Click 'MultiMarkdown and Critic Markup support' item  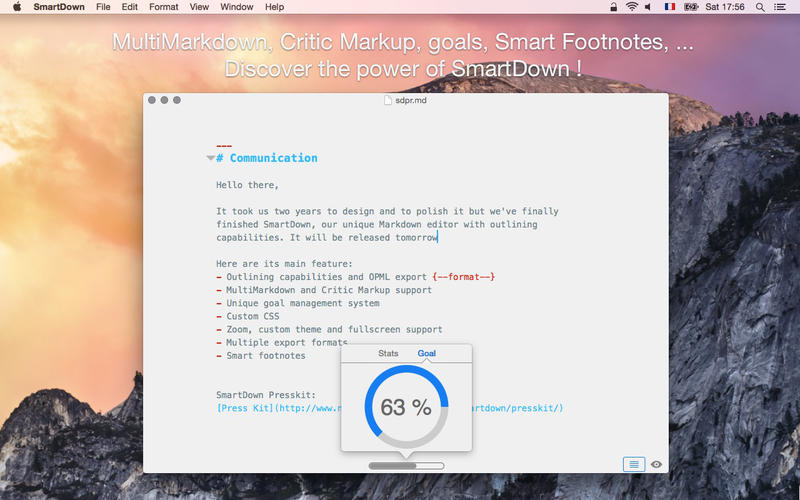[x=329, y=290]
